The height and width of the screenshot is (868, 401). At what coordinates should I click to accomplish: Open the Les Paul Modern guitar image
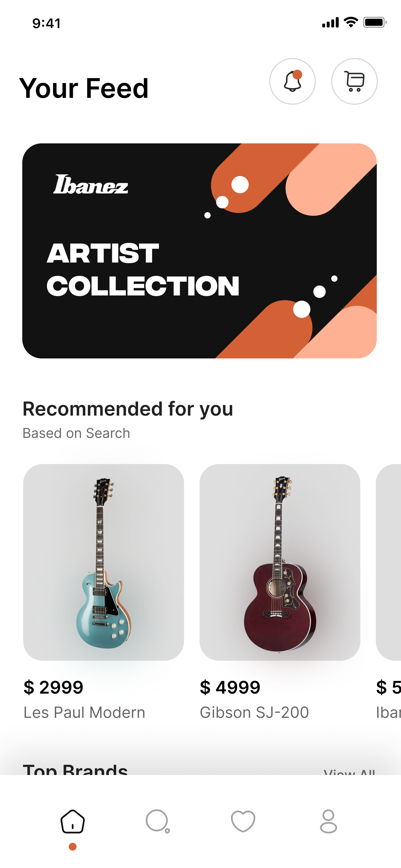tap(103, 562)
